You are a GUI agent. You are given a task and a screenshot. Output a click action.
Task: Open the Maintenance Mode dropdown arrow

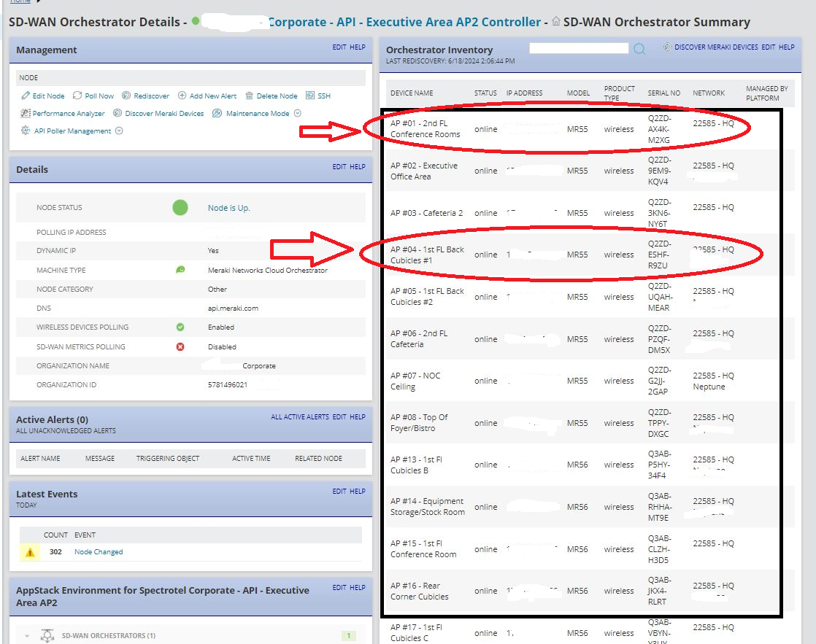298,113
